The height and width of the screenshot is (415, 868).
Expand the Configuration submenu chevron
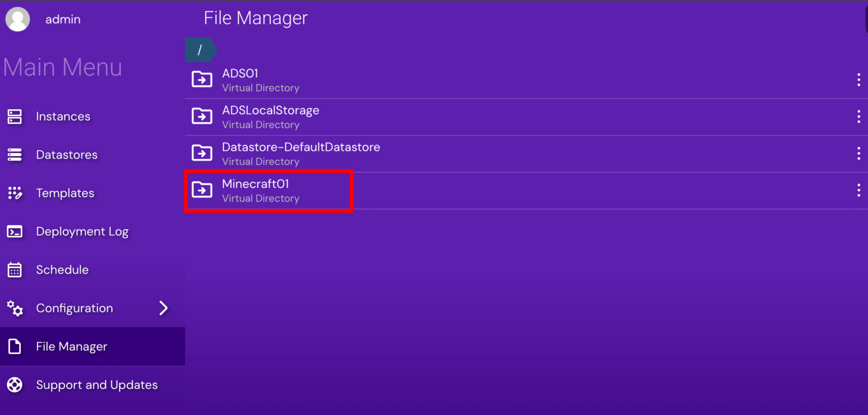coord(163,308)
